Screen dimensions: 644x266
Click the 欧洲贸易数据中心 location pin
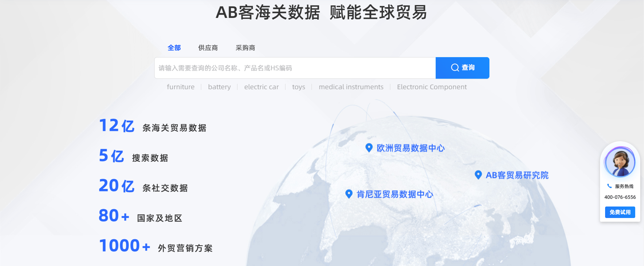(369, 148)
